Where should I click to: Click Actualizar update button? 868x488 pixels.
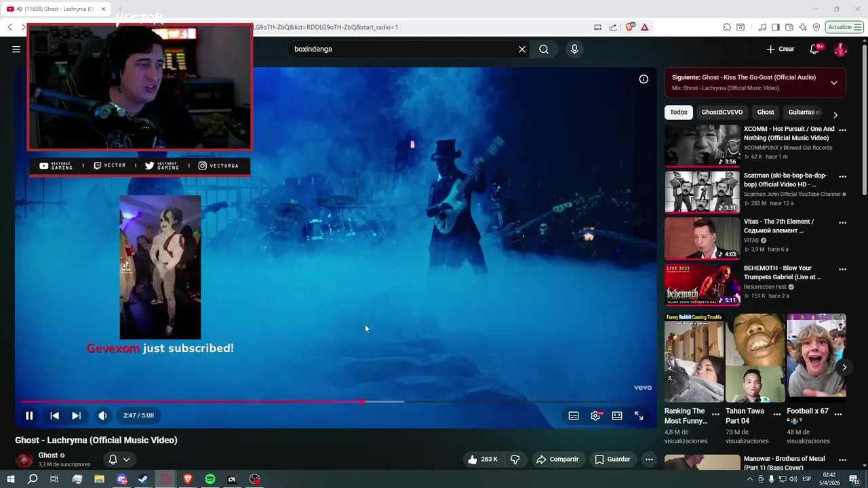844,27
